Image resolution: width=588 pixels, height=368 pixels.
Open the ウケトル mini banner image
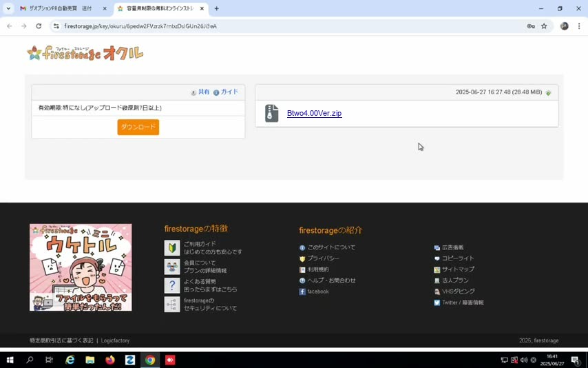coord(81,267)
